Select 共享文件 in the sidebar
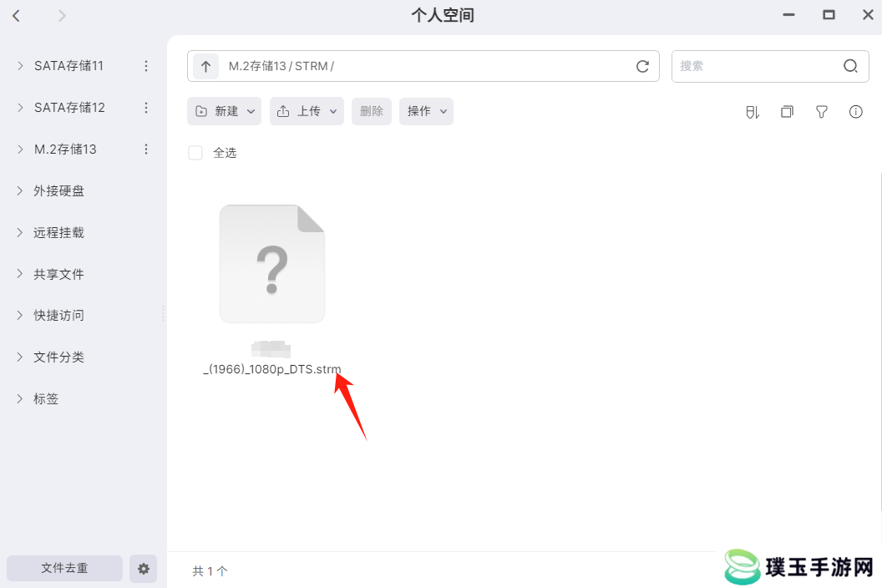This screenshot has width=882, height=588. tap(58, 274)
